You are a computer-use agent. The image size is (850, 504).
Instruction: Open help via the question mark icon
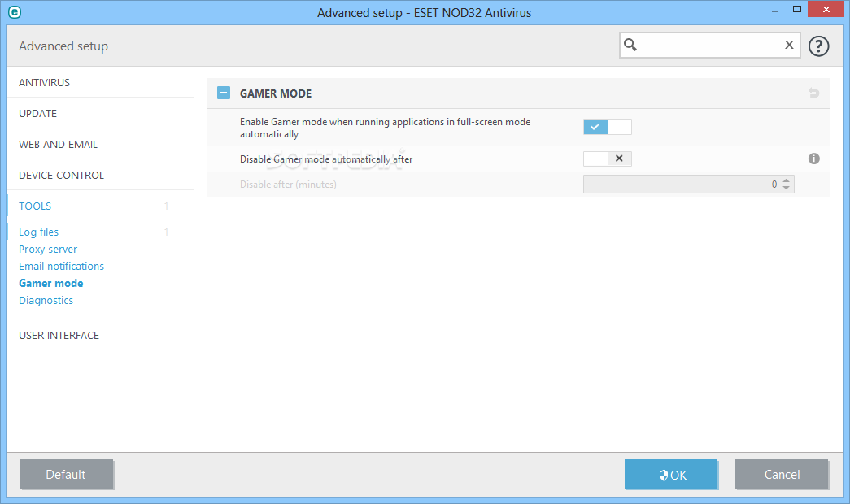(x=818, y=46)
